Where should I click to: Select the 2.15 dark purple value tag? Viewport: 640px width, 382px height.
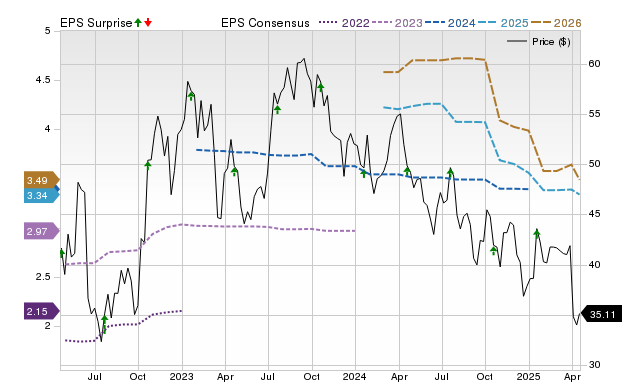pyautogui.click(x=41, y=312)
